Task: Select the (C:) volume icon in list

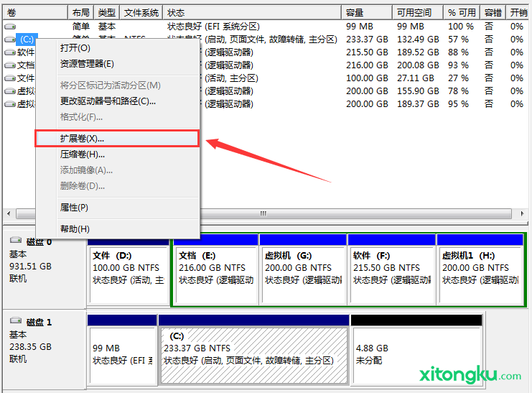Action: tap(10, 40)
